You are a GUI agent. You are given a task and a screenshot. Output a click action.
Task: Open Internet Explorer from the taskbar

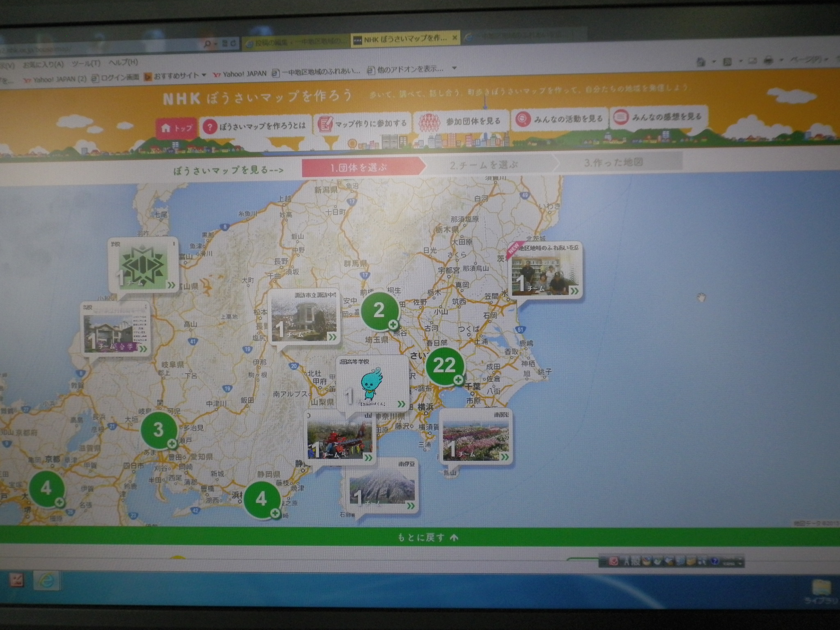tap(46, 581)
